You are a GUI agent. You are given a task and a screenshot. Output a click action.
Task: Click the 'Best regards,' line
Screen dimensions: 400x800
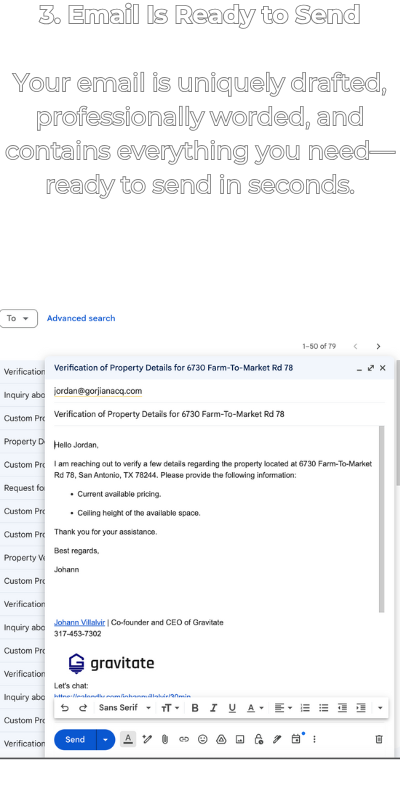pos(77,551)
